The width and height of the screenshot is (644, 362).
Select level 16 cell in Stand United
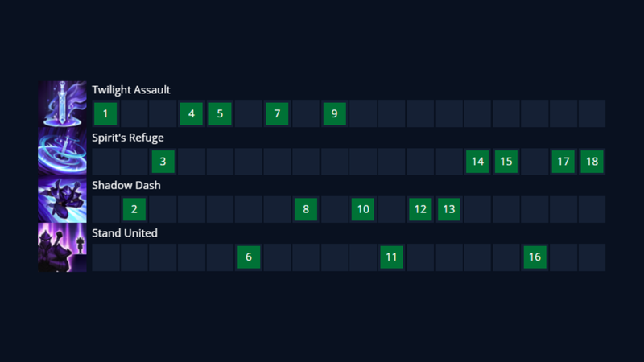[x=535, y=257]
